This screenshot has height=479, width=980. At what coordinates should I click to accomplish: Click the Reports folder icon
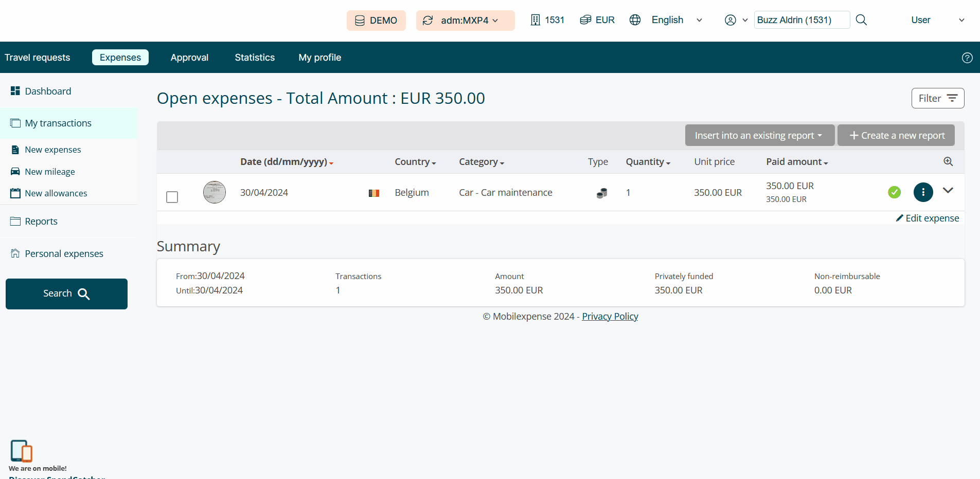click(15, 221)
